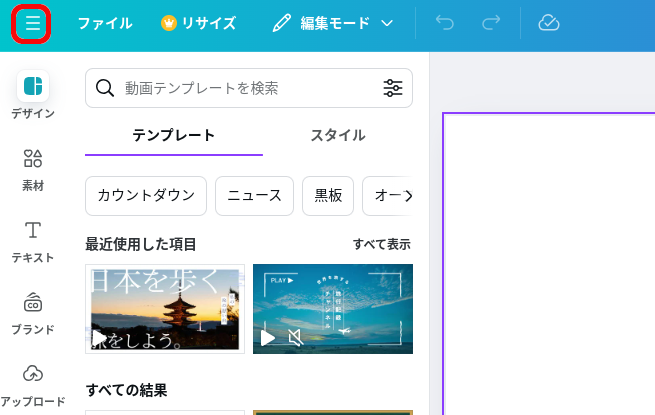The width and height of the screenshot is (655, 415).
Task: Select the ニュース category chip
Action: 254,196
